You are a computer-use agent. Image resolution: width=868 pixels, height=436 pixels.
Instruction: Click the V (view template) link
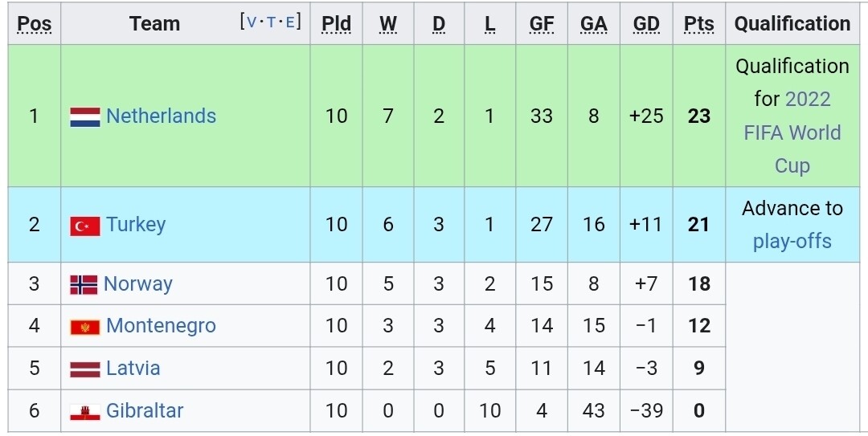coord(252,22)
